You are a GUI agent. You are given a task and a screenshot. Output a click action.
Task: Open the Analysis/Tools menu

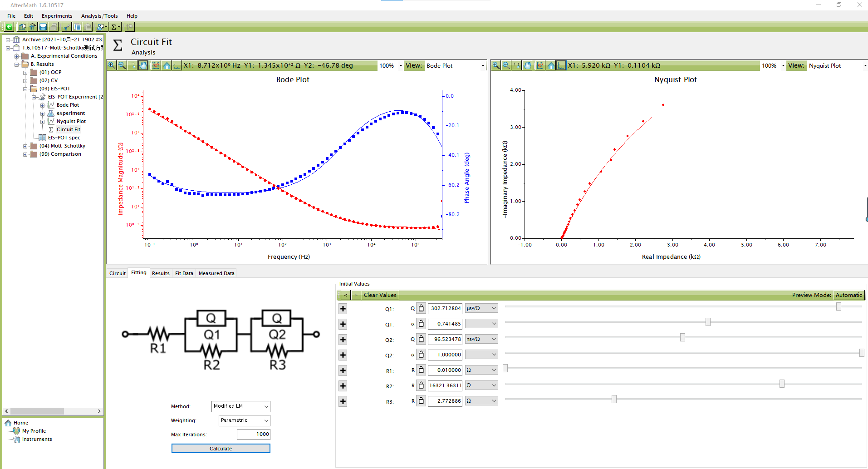pos(99,16)
